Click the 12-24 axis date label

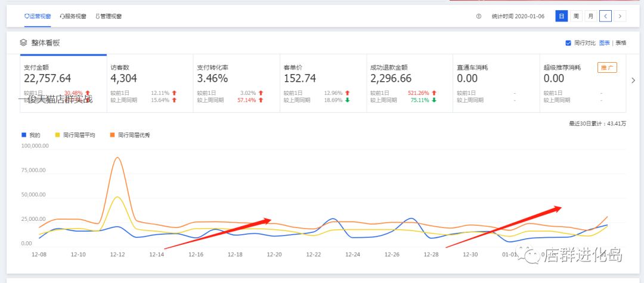point(353,254)
